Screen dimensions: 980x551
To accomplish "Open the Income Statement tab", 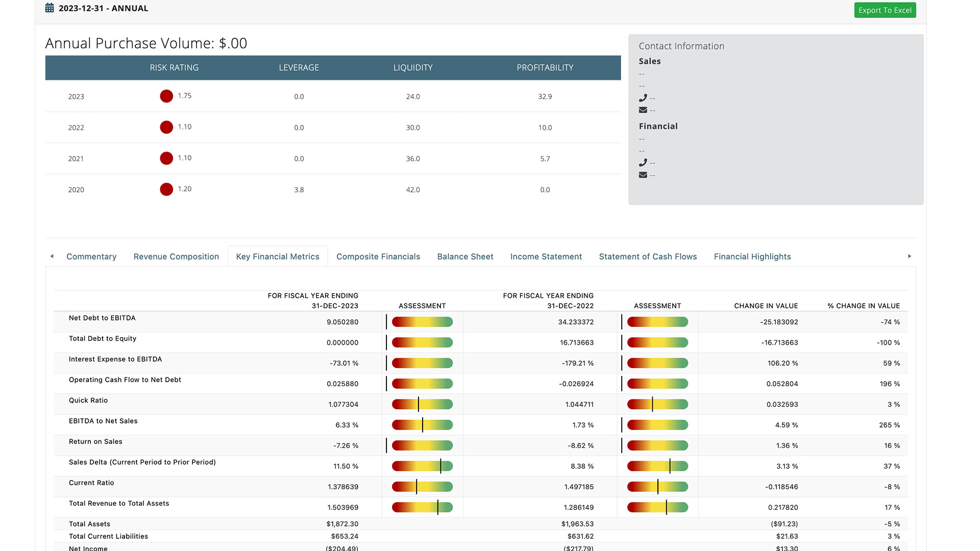I will coord(546,257).
